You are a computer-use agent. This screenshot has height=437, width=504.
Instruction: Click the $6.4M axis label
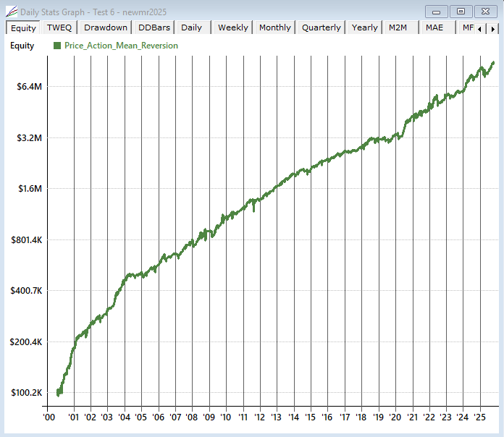pos(29,87)
